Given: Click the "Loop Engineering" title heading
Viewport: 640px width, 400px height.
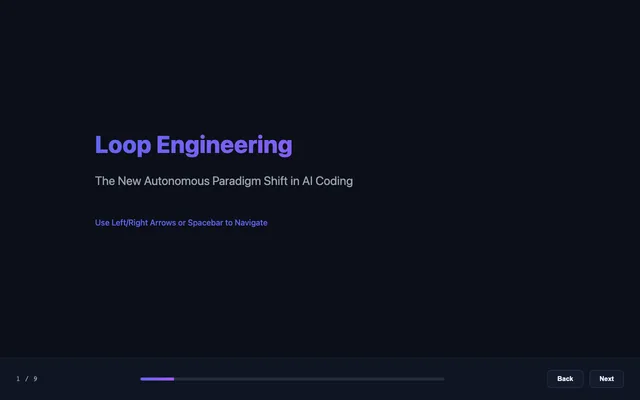Looking at the screenshot, I should pos(193,145).
